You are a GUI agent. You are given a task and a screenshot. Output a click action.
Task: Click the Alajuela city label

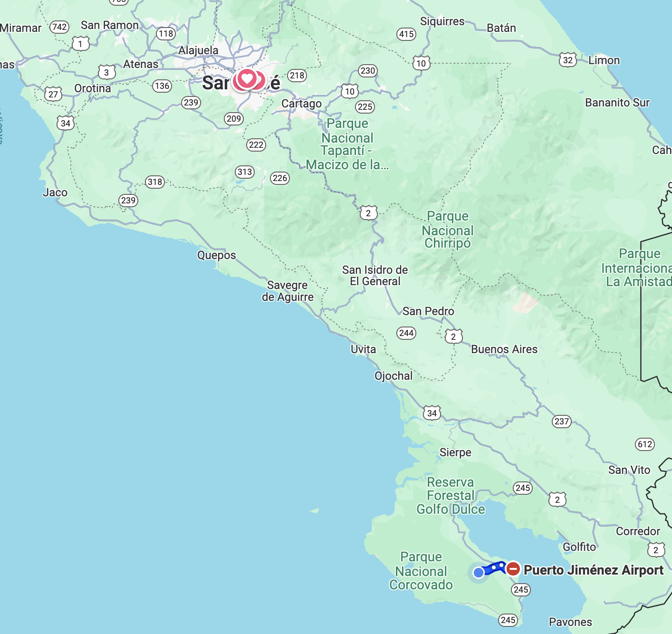(x=198, y=50)
